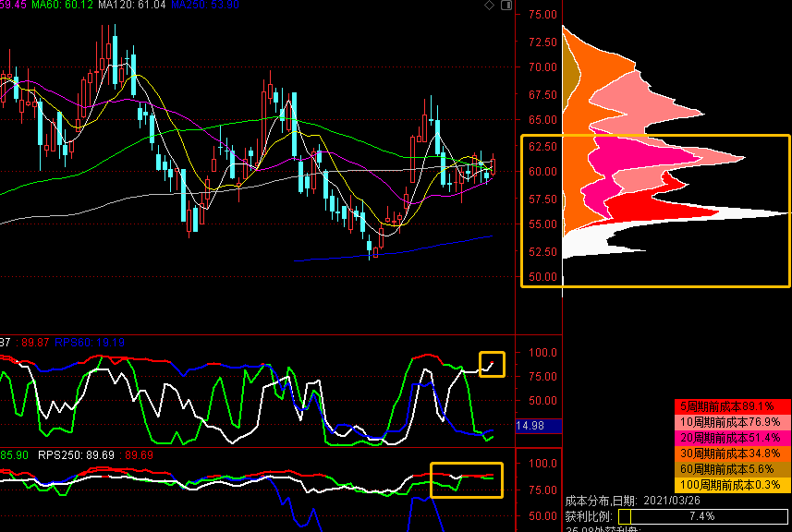Image resolution: width=792 pixels, height=532 pixels.
Task: Click the MA60: 60.12 indicator label
Action: click(63, 5)
